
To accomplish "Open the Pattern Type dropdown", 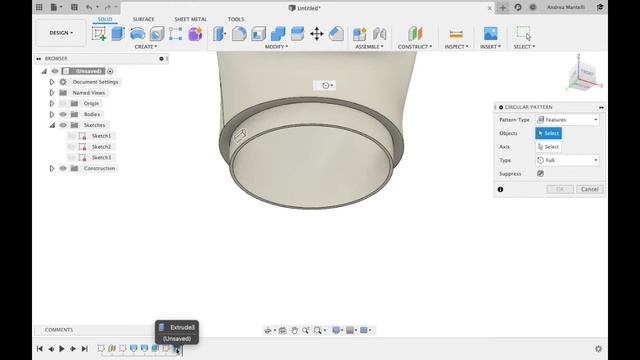I will pyautogui.click(x=567, y=120).
